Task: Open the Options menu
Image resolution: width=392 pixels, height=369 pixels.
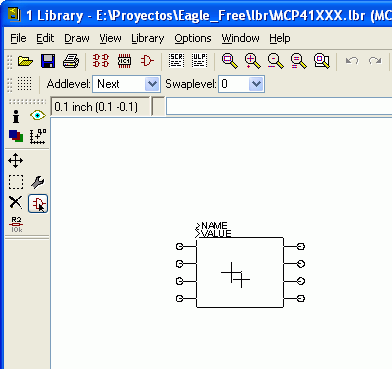Action: point(193,38)
